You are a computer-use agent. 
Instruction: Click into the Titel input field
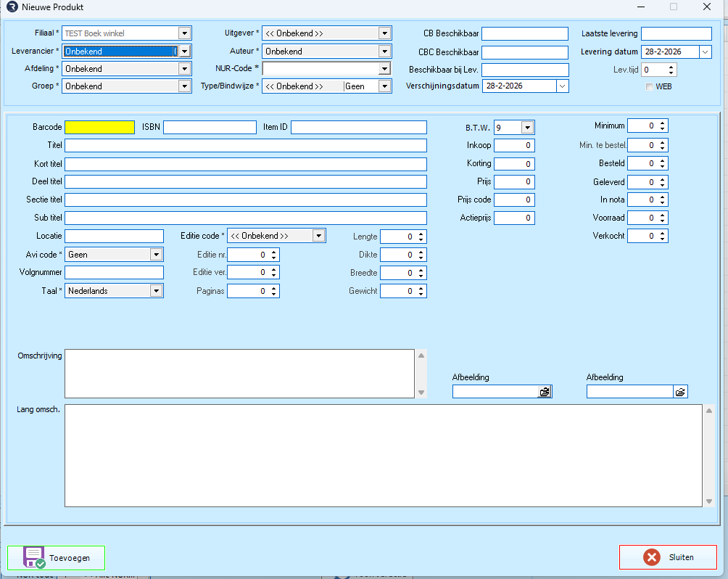click(x=245, y=146)
